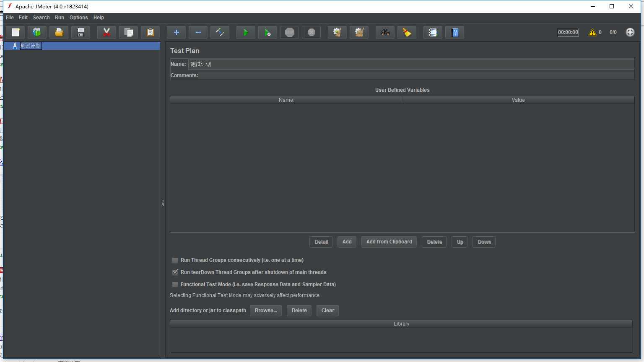Click the New test plan icon

click(x=16, y=32)
